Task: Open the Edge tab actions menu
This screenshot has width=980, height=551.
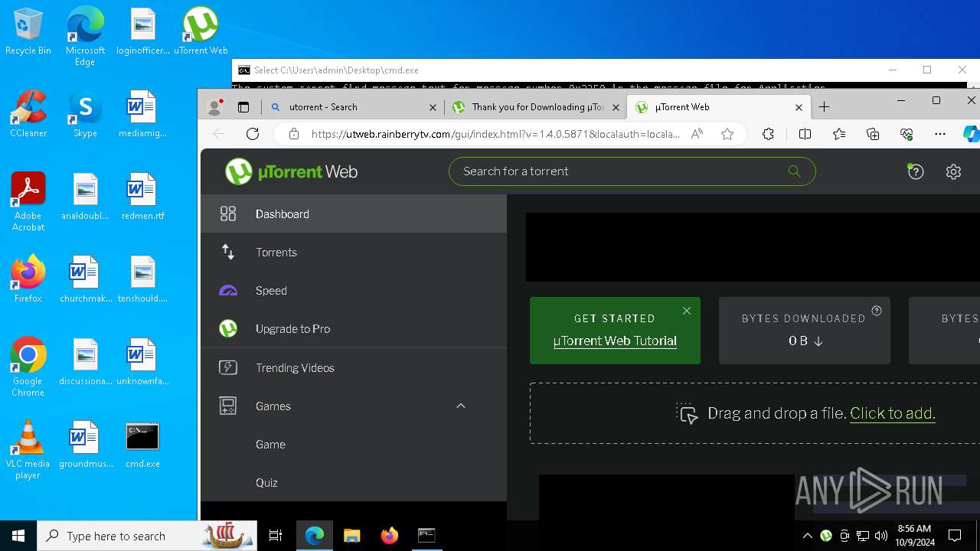Action: tap(243, 107)
